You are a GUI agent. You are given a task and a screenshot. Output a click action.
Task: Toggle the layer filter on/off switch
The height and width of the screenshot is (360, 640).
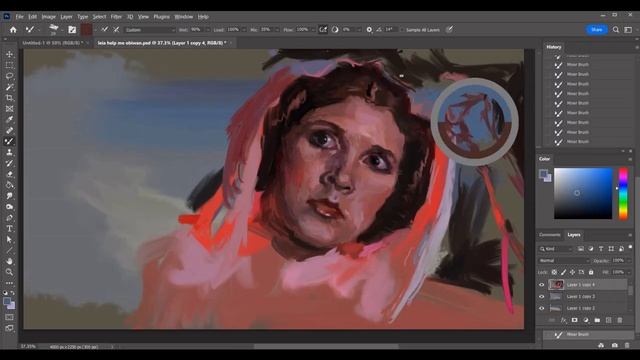tap(630, 247)
